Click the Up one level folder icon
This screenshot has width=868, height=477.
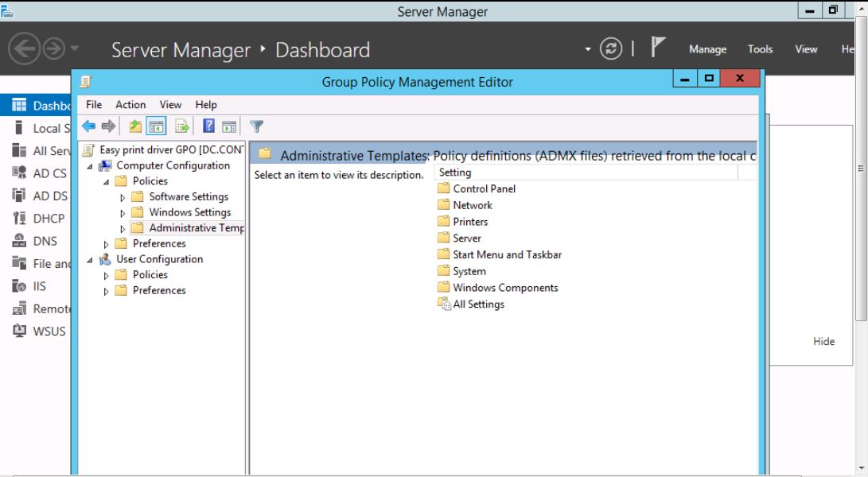[135, 126]
